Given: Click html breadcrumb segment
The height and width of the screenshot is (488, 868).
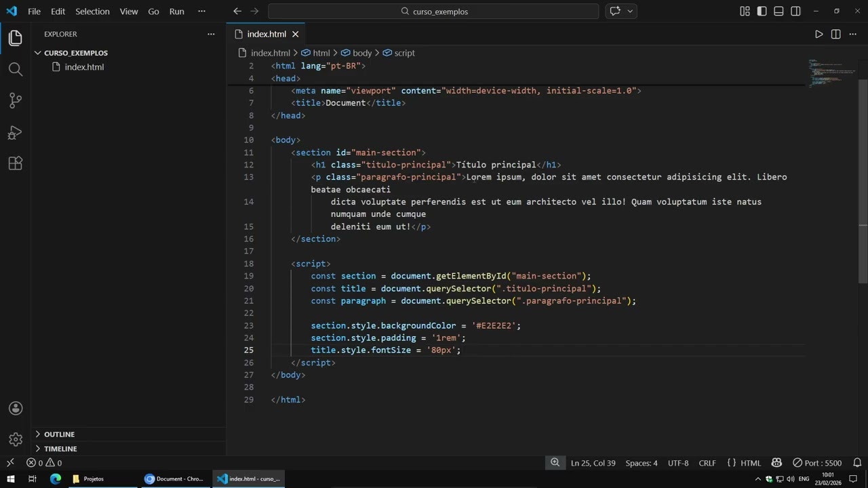Looking at the screenshot, I should (315, 53).
